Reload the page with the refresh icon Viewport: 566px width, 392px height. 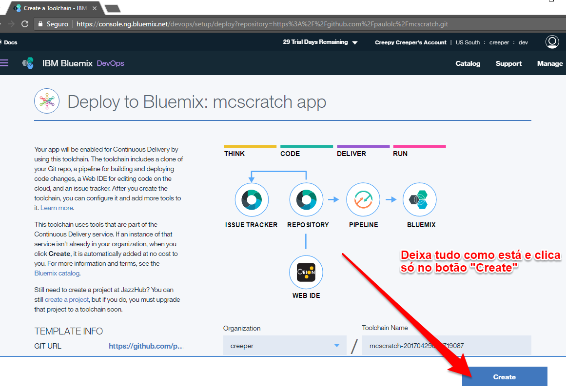pos(25,24)
